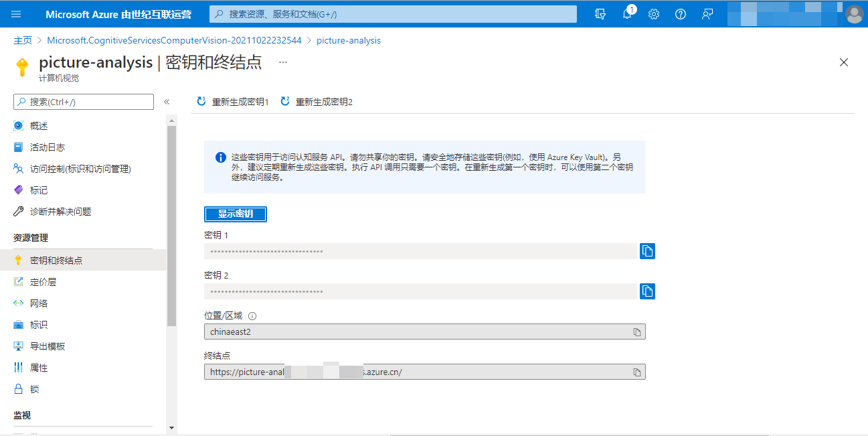This screenshot has height=436, width=868.
Task: Click the 监视 section header
Action: (22, 415)
